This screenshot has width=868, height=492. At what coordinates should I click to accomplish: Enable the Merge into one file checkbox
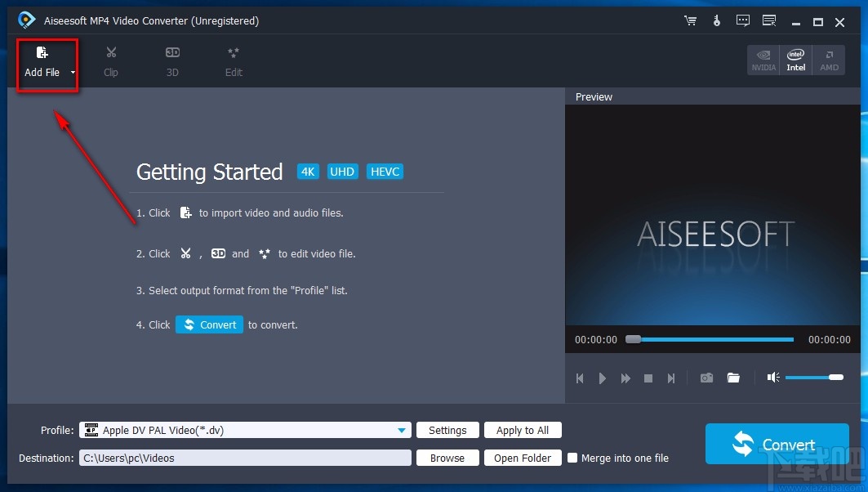click(x=572, y=458)
